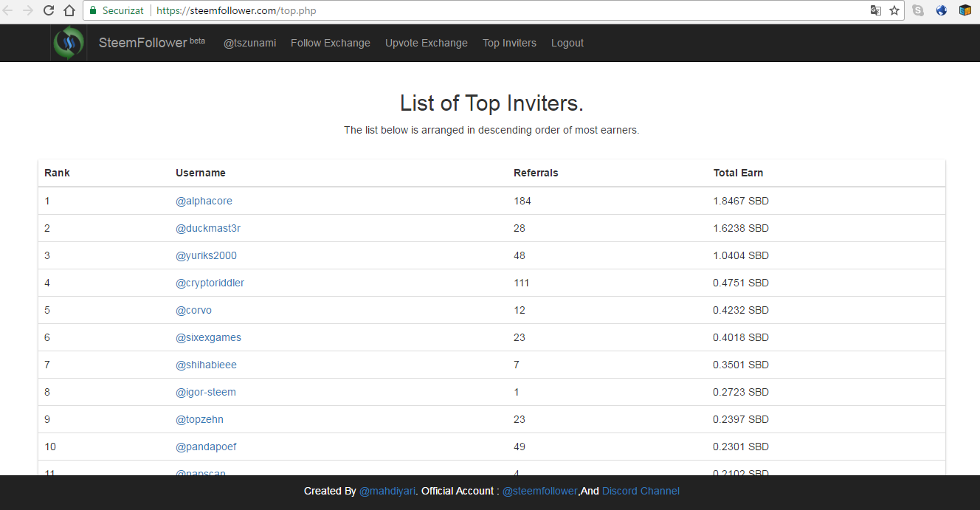Select the 0.4232 SBD earnings cell

(741, 310)
